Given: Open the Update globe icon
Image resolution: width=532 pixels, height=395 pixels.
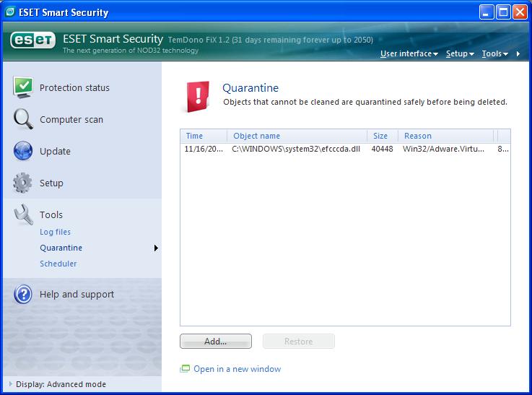Looking at the screenshot, I should tap(23, 151).
